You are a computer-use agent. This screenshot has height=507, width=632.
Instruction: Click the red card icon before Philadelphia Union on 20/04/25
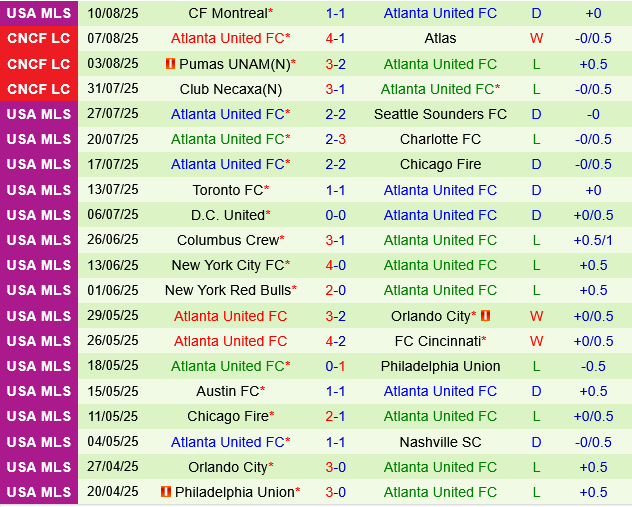(165, 492)
